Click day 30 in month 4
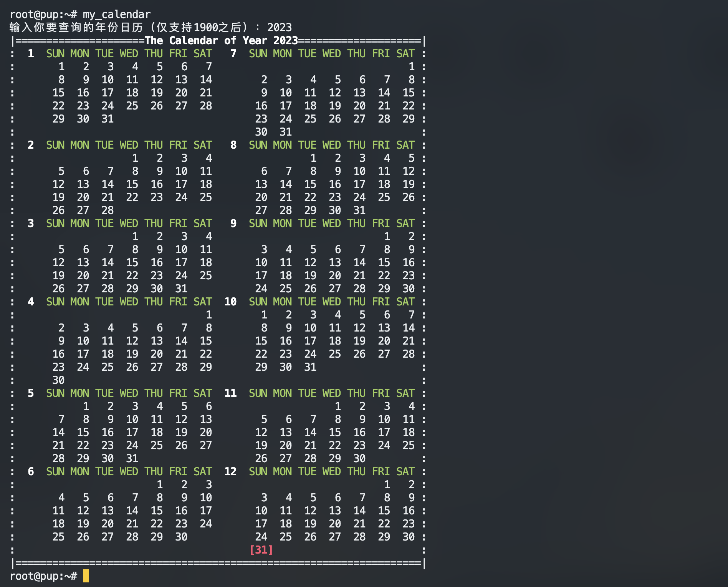Image resolution: width=728 pixels, height=587 pixels. [58, 380]
